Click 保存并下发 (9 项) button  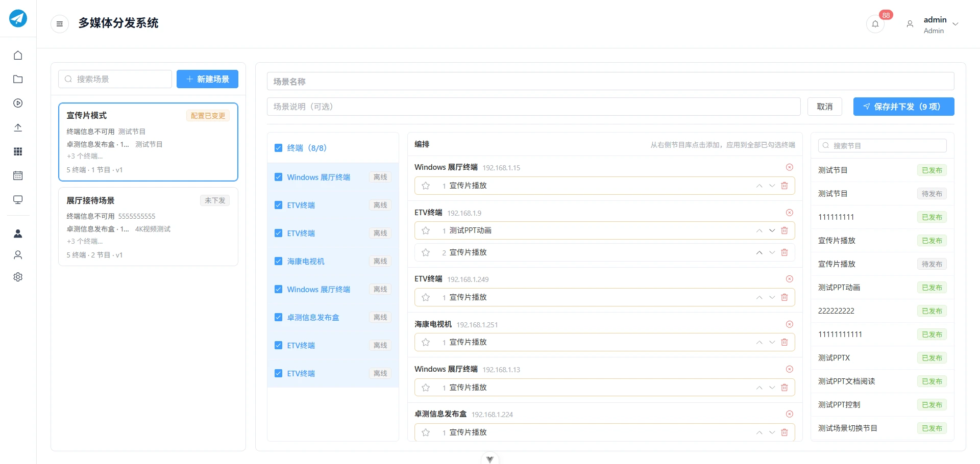pyautogui.click(x=903, y=107)
